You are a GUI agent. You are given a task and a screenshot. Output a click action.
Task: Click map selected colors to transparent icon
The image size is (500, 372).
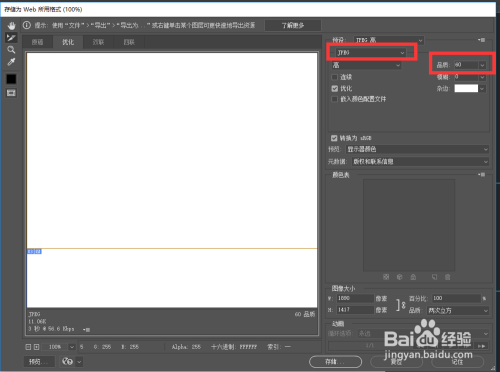pyautogui.click(x=386, y=277)
